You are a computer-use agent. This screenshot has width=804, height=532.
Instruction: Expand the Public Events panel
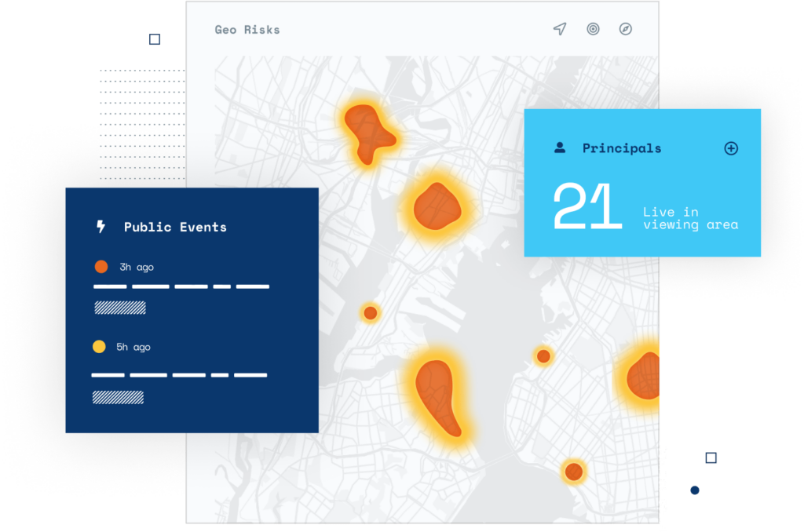click(175, 227)
